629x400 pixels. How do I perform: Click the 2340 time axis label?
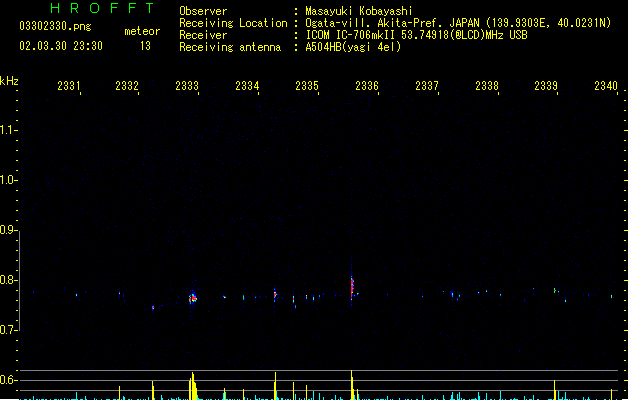point(606,85)
